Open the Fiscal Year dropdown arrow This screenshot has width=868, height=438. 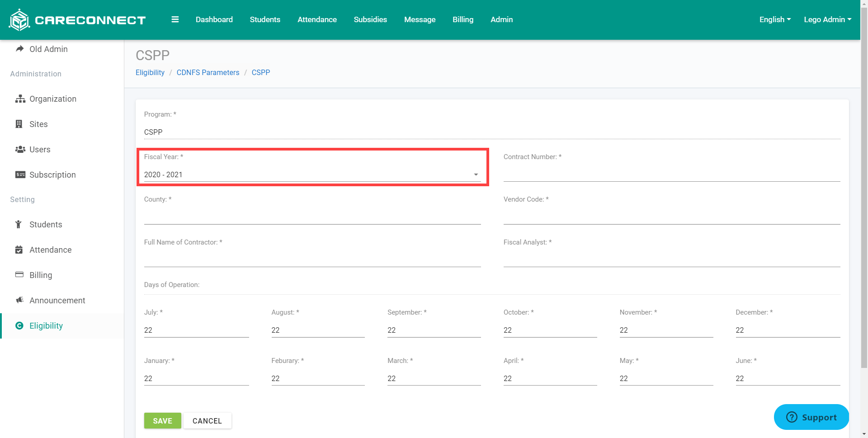click(476, 174)
